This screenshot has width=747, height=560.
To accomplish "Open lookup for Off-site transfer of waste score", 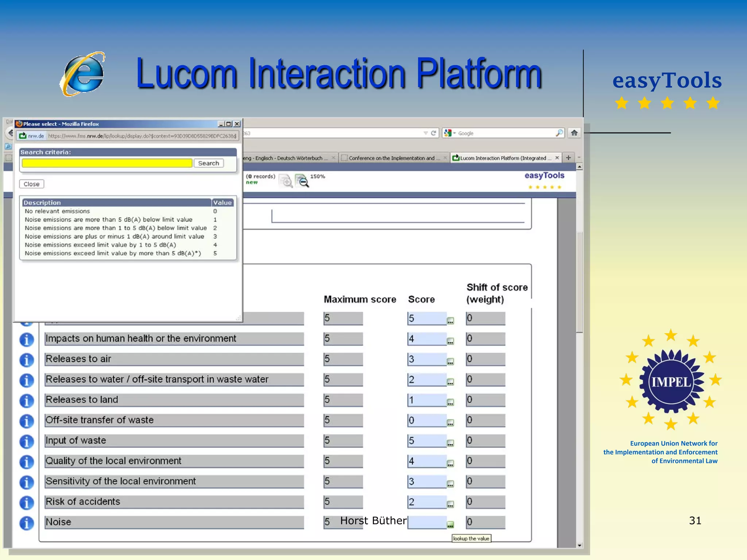I will coord(450,423).
